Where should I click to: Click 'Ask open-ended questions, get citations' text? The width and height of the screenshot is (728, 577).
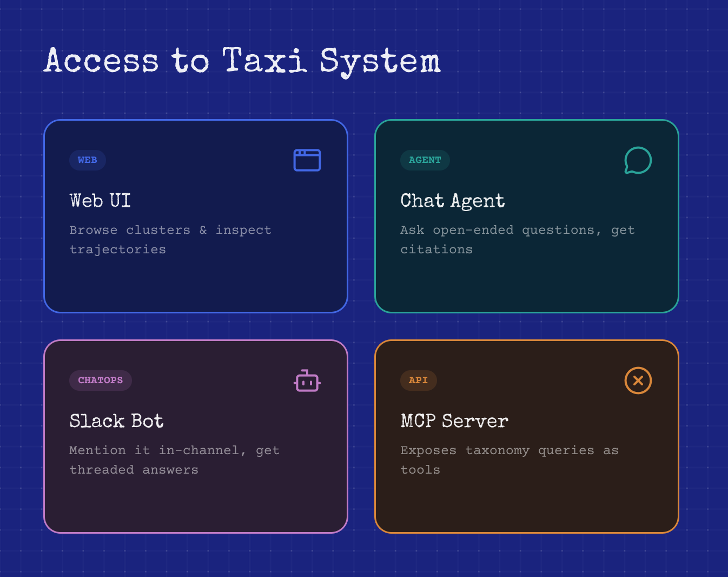click(x=518, y=240)
